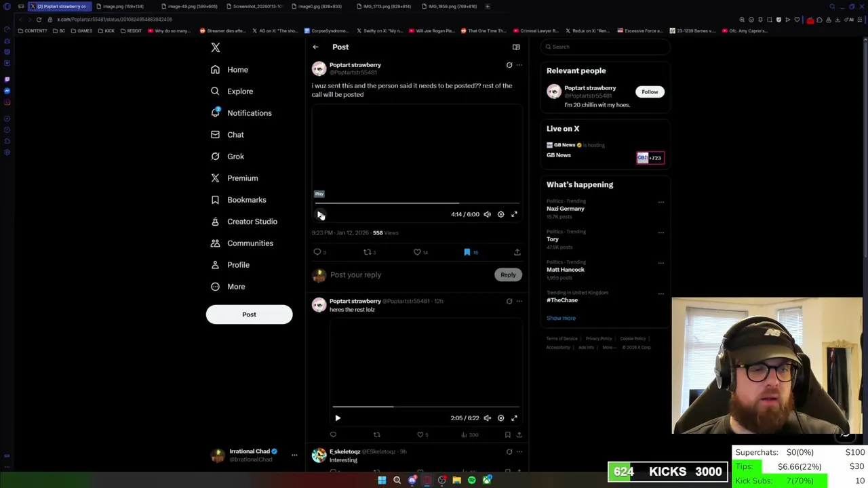868x488 pixels.
Task: Focus the X Search field
Action: pyautogui.click(x=606, y=47)
